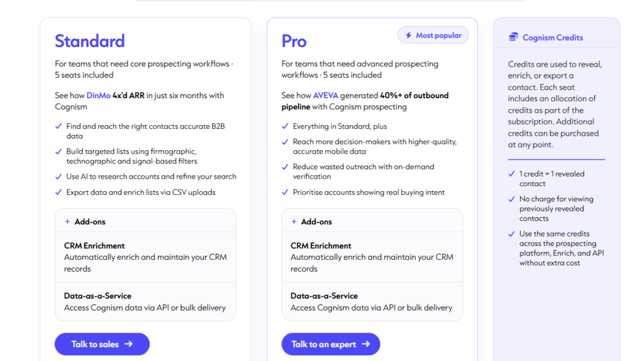Screen dimensions: 644x361
Task: Click the Cognism Credits header
Action: coord(546,37)
